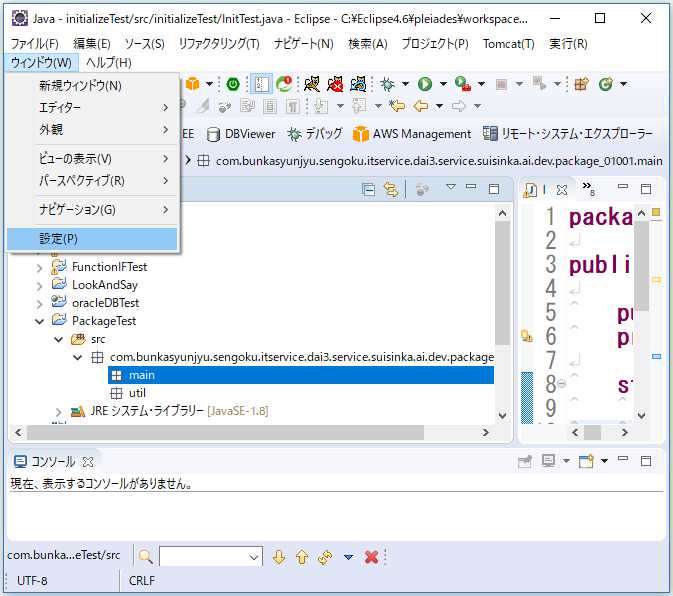Open the パースペクティブ(R) submenu

(92, 181)
